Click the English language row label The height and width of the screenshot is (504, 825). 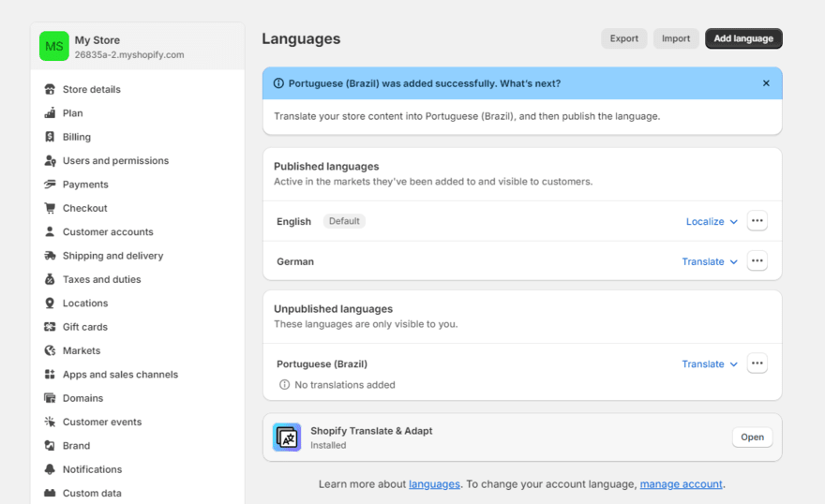(293, 222)
